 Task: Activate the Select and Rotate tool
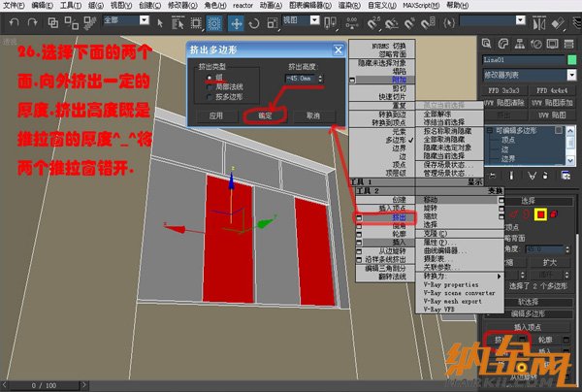pos(254,23)
